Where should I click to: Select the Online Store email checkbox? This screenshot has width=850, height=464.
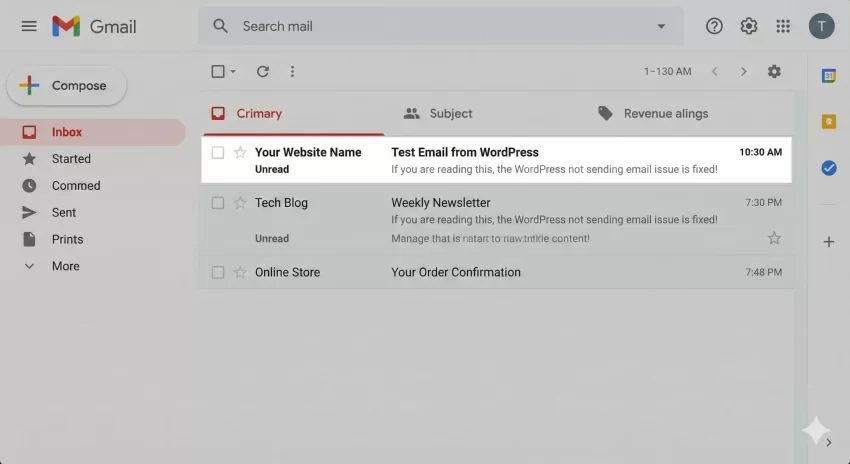(218, 272)
